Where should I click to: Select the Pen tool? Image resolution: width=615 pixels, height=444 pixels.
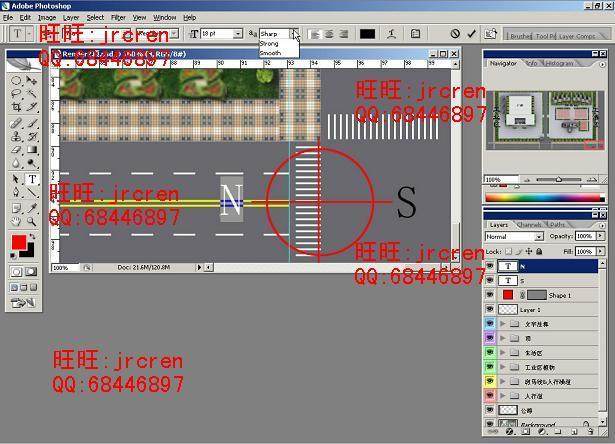(16, 192)
